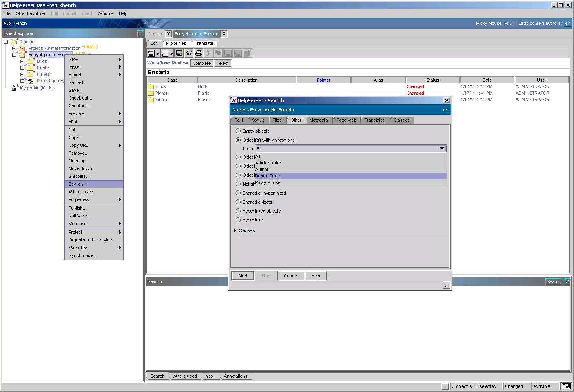Click the Start button in Search dialog

coord(243,276)
